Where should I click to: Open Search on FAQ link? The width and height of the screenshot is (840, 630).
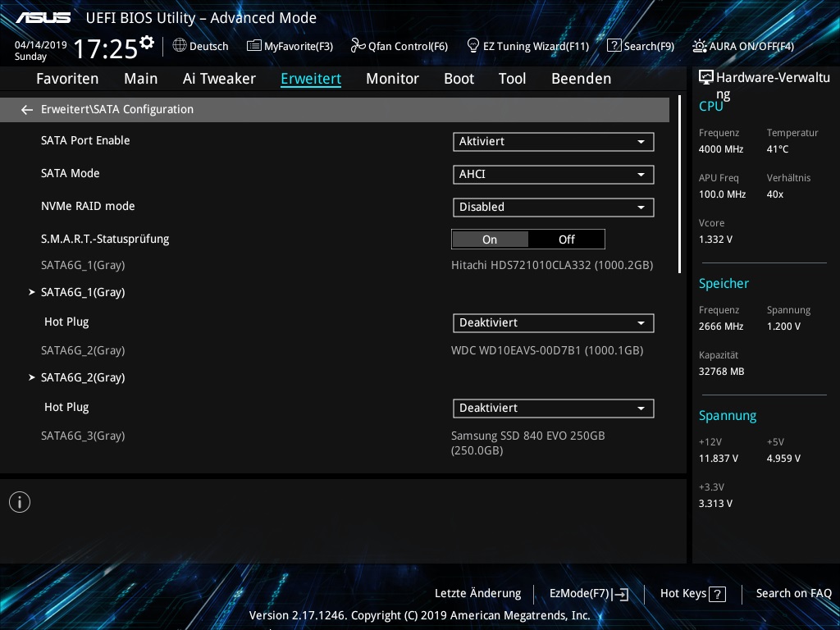[x=793, y=594]
